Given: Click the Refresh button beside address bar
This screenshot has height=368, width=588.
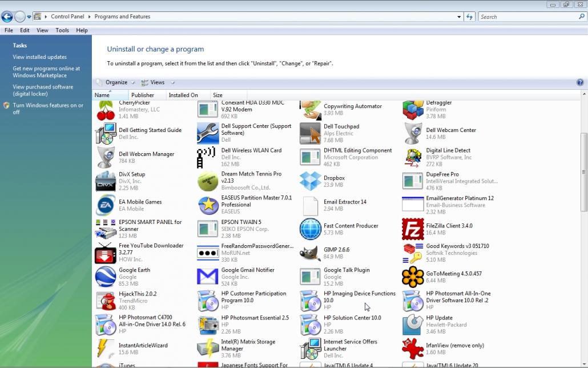Looking at the screenshot, I should pyautogui.click(x=469, y=17).
